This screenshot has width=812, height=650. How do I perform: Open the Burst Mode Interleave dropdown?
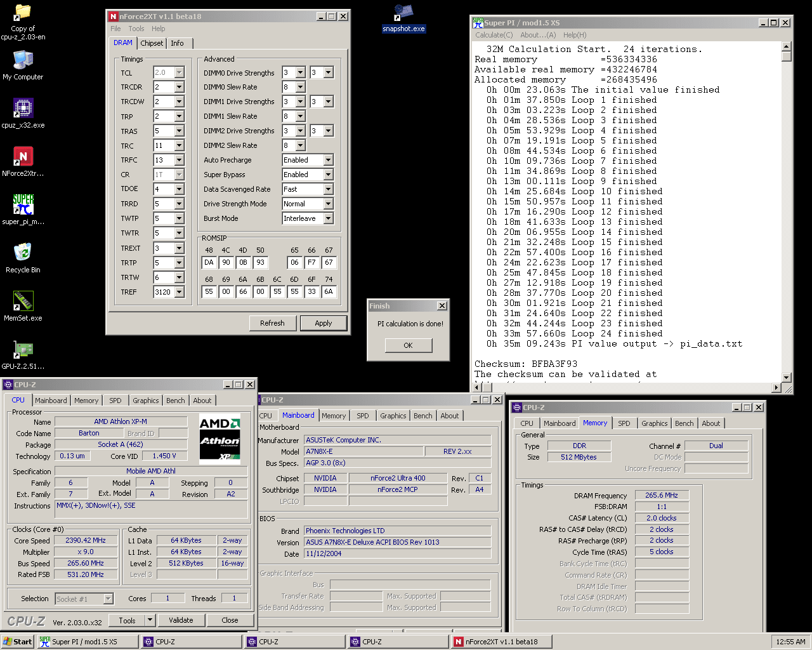click(328, 218)
